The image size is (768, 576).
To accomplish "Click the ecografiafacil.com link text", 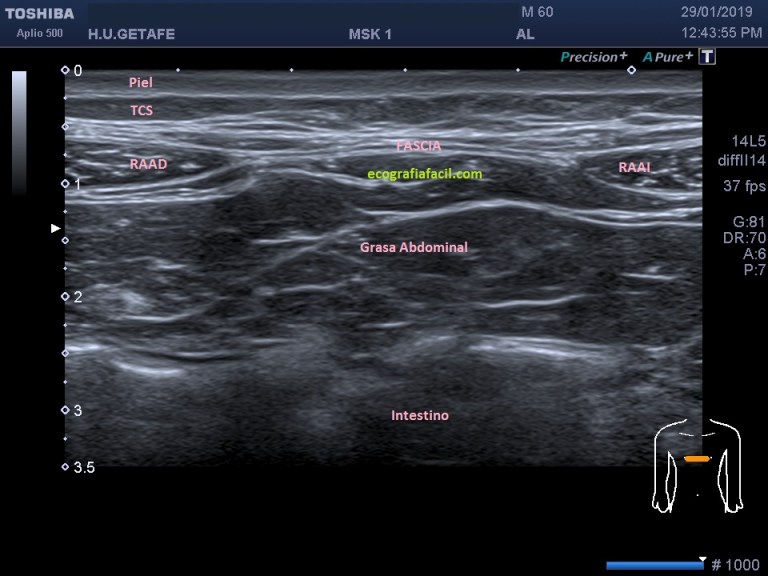I will tap(425, 174).
